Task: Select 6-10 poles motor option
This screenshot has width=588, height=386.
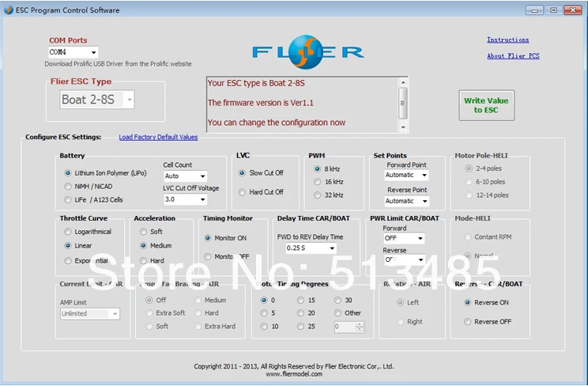Action: 485,182
